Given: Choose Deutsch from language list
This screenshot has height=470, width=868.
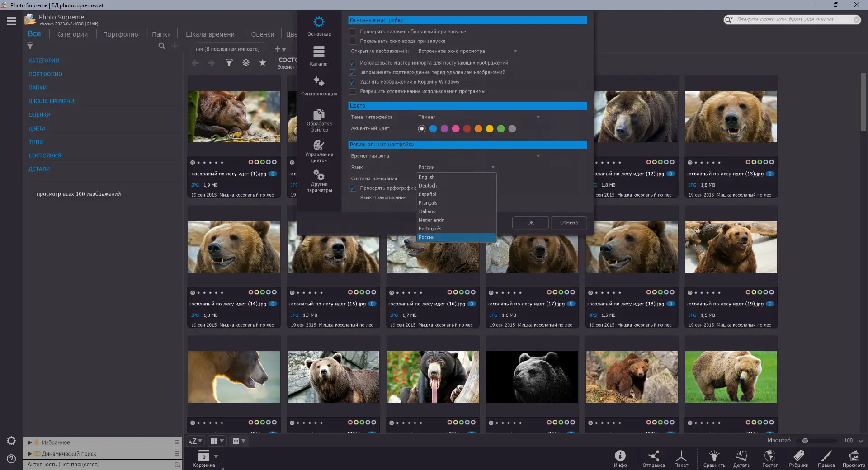Looking at the screenshot, I should click(456, 186).
